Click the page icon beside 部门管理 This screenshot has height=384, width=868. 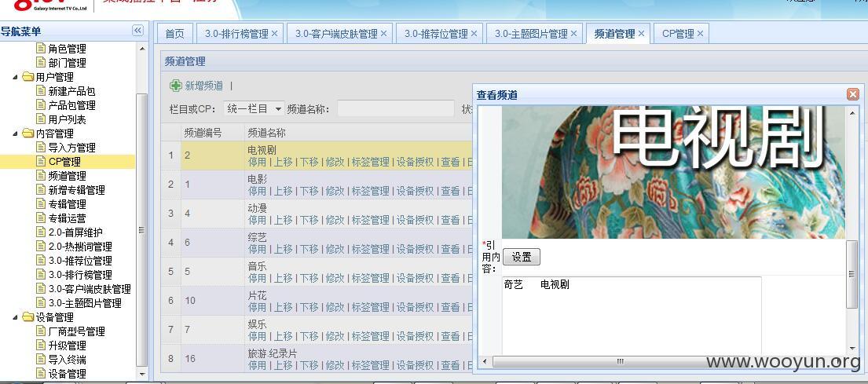pyautogui.click(x=41, y=63)
